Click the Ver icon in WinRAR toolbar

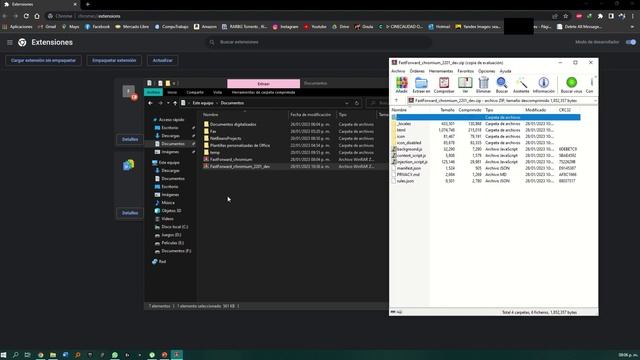pyautogui.click(x=465, y=85)
